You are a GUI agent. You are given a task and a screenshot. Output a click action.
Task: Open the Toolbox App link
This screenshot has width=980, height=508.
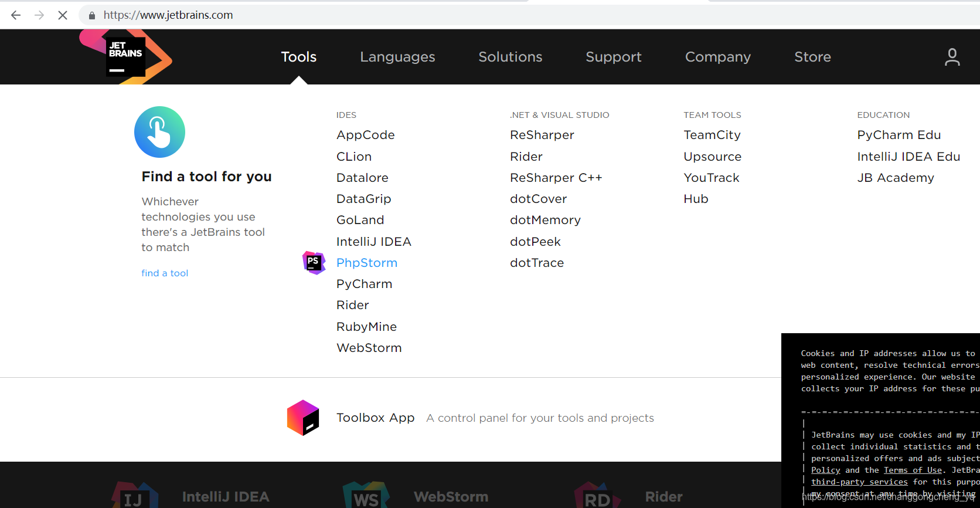click(x=376, y=418)
